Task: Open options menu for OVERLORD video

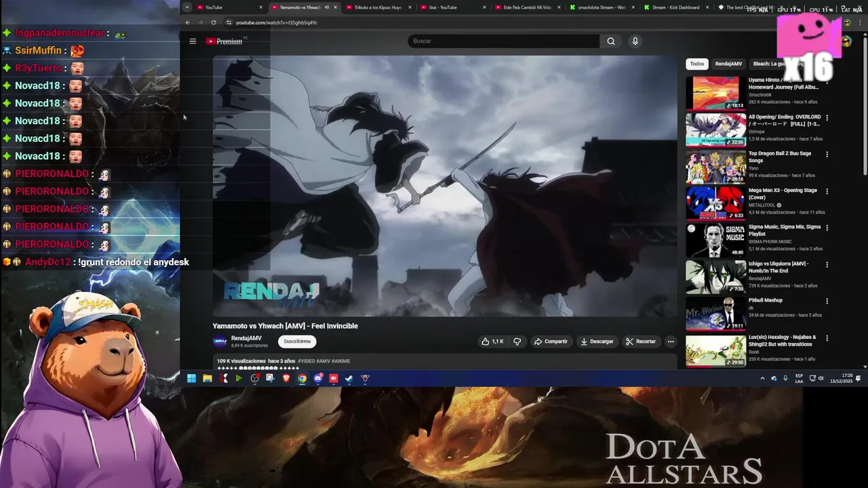Action: pyautogui.click(x=827, y=118)
